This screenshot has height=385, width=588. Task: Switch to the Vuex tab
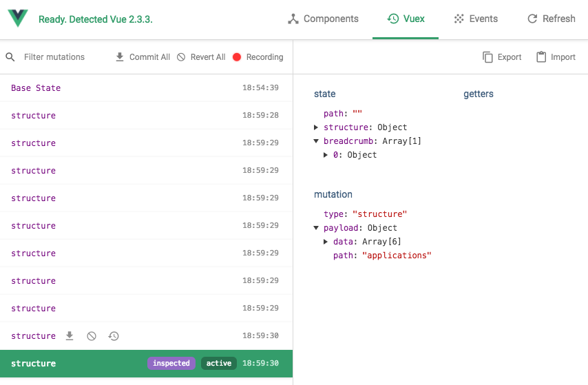[406, 19]
